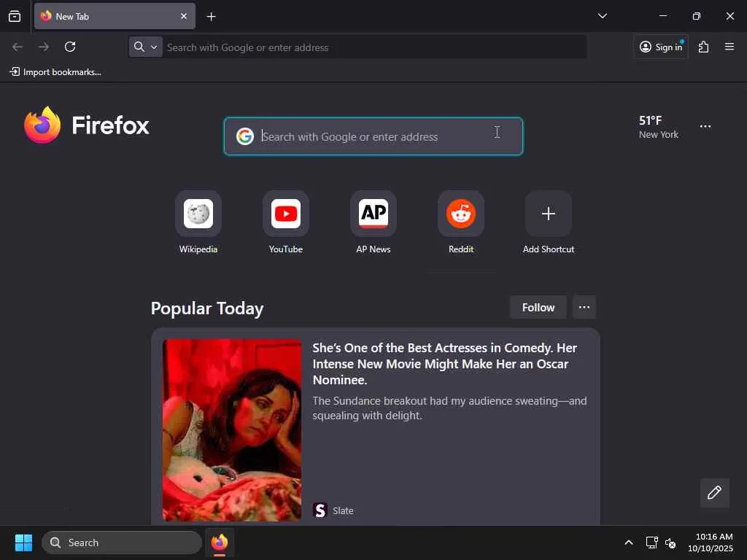
Task: Open the application hamburger menu
Action: click(729, 47)
